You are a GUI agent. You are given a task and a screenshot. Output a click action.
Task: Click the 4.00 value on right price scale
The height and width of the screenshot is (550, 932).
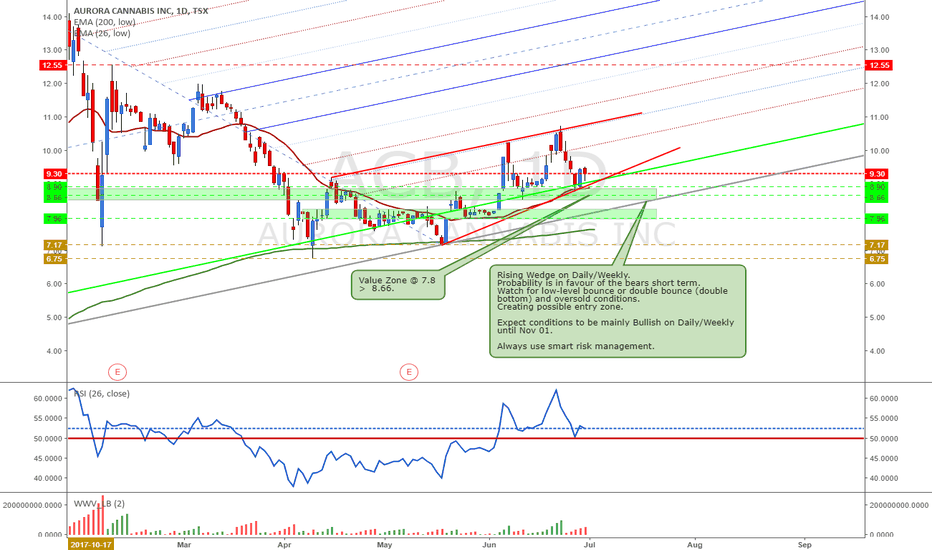877,351
